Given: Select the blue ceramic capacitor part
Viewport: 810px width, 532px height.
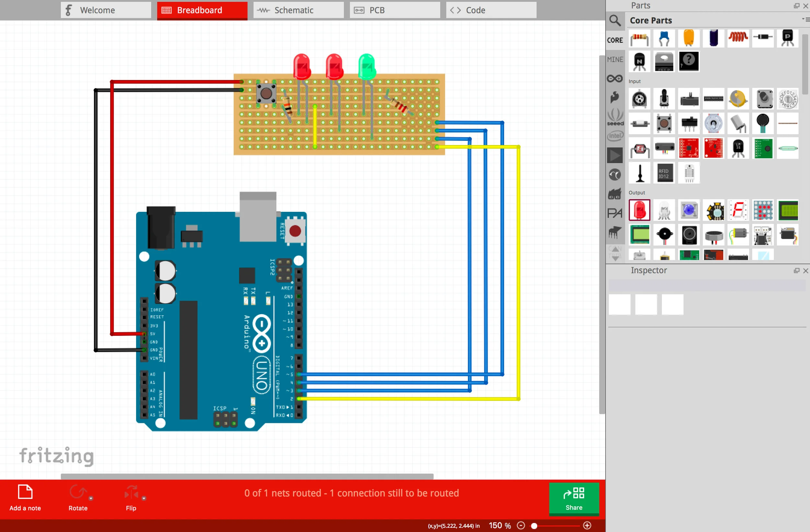Looking at the screenshot, I should 664,38.
